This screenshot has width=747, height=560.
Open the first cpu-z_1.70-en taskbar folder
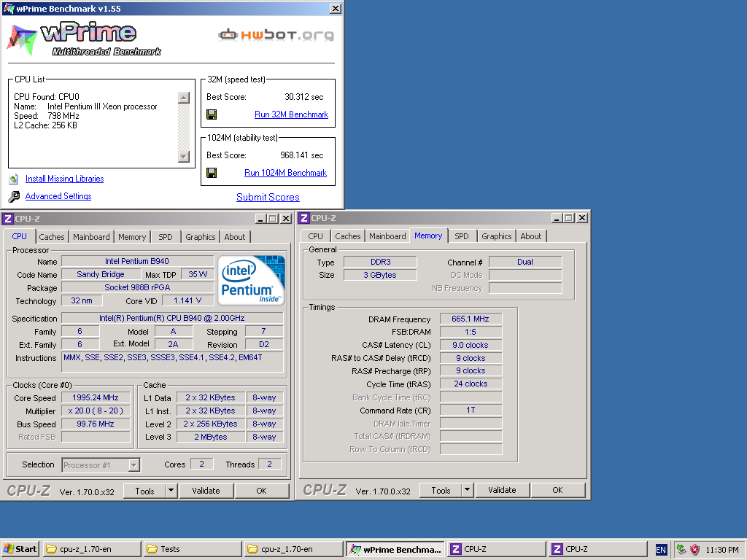[93, 549]
